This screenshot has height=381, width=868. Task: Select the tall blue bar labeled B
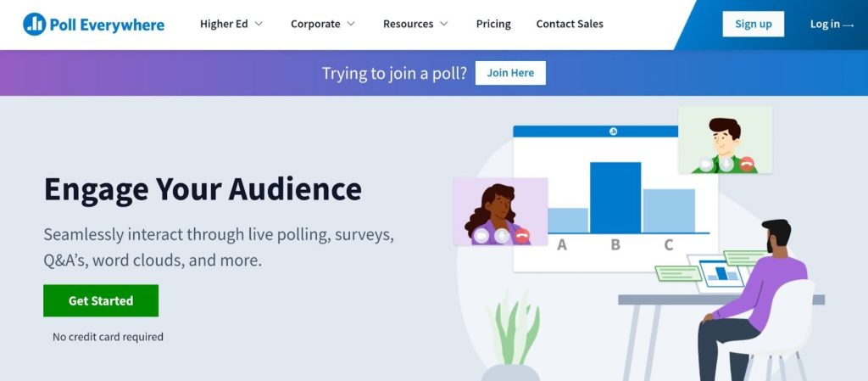(x=615, y=197)
